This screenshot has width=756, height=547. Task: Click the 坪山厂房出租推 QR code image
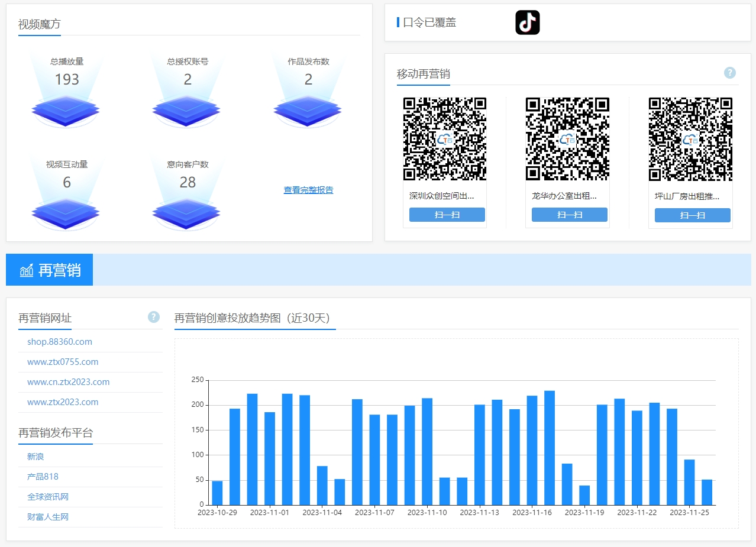(x=690, y=139)
